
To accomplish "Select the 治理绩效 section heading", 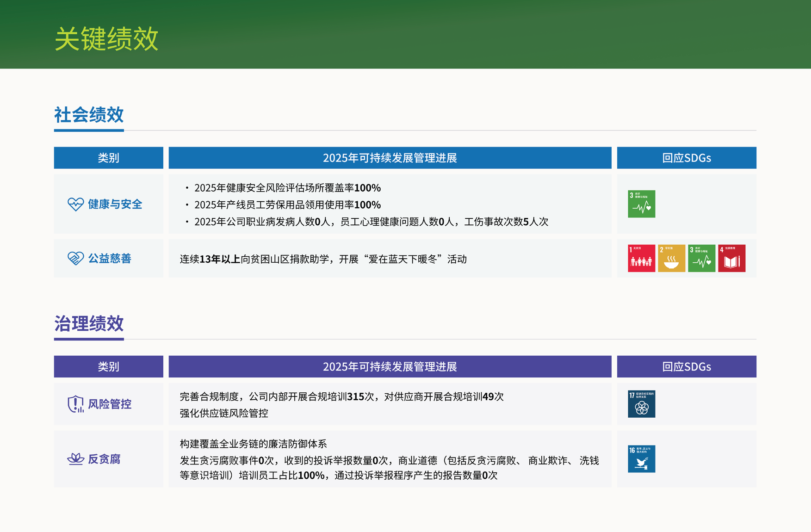I will coord(89,323).
